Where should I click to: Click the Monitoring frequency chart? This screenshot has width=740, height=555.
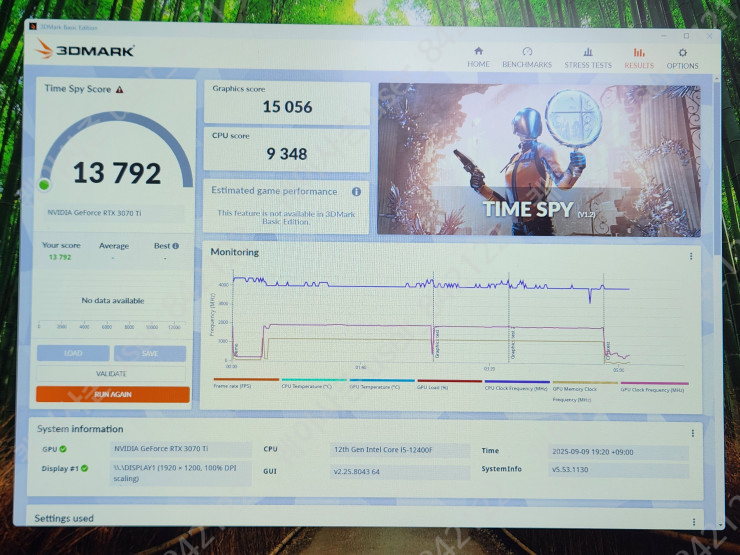pyautogui.click(x=448, y=319)
